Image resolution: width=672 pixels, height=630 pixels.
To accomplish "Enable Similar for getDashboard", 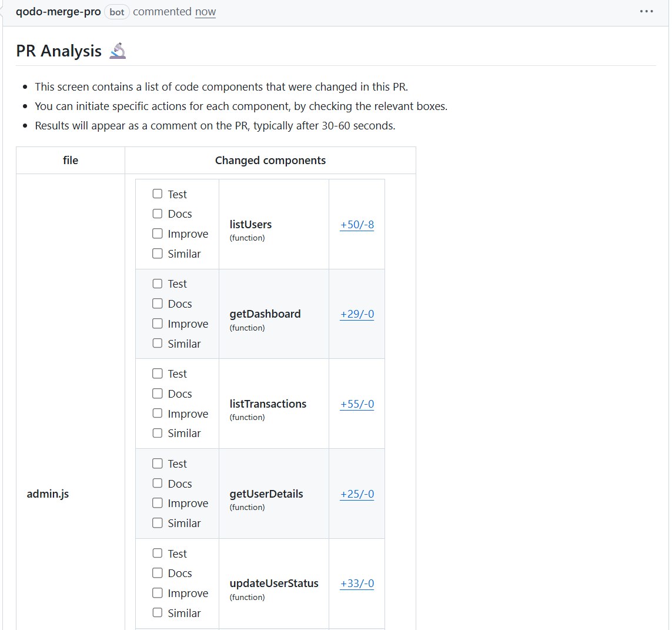I will [157, 343].
